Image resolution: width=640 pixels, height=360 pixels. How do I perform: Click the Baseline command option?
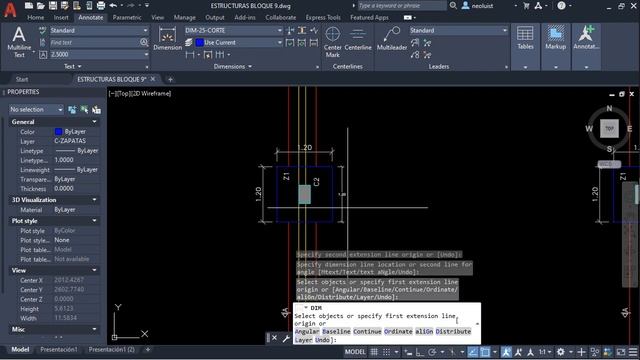pos(336,331)
